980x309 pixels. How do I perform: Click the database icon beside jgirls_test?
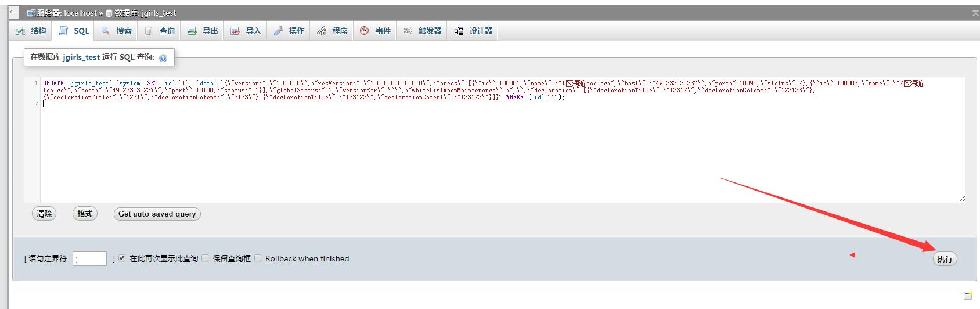coord(109,13)
